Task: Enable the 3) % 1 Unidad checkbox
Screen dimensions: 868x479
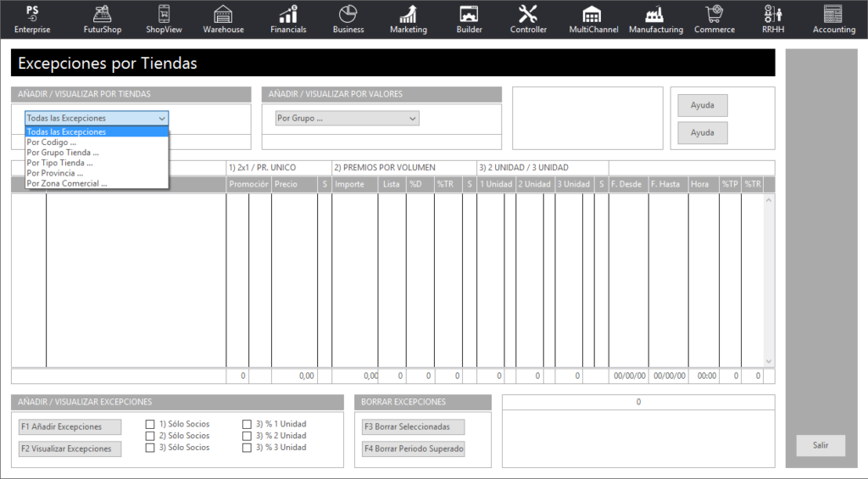Action: tap(247, 424)
